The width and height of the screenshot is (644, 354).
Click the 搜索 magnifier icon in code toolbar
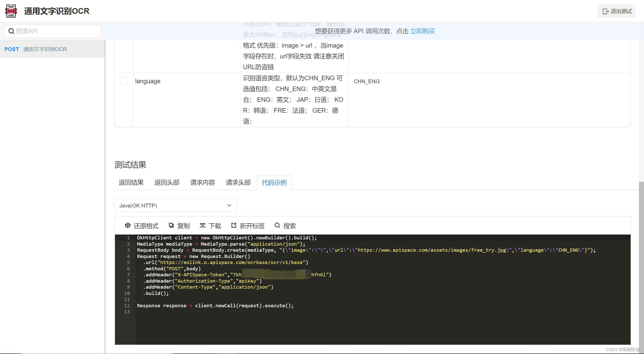(x=277, y=226)
